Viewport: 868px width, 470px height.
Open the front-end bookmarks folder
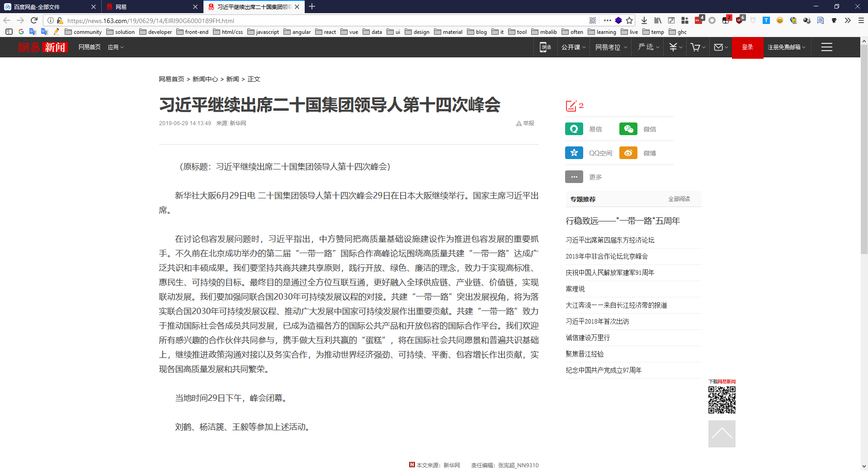(x=193, y=32)
